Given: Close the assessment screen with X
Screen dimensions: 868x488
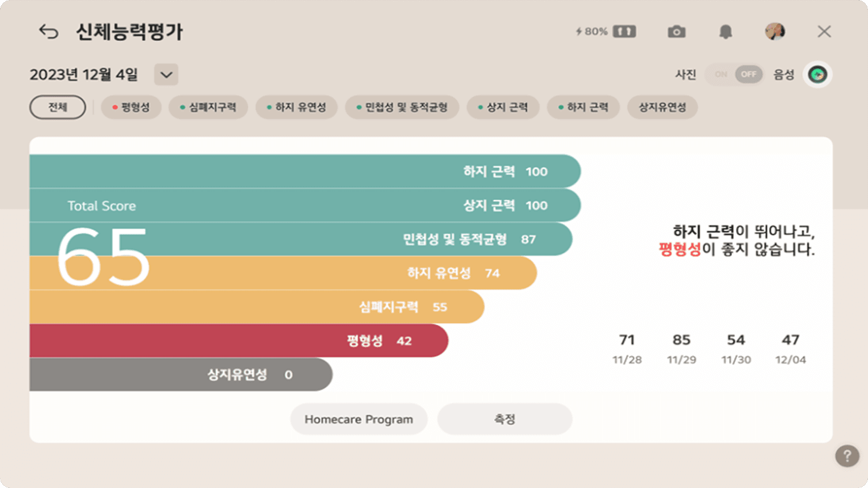Looking at the screenshot, I should click(x=824, y=32).
